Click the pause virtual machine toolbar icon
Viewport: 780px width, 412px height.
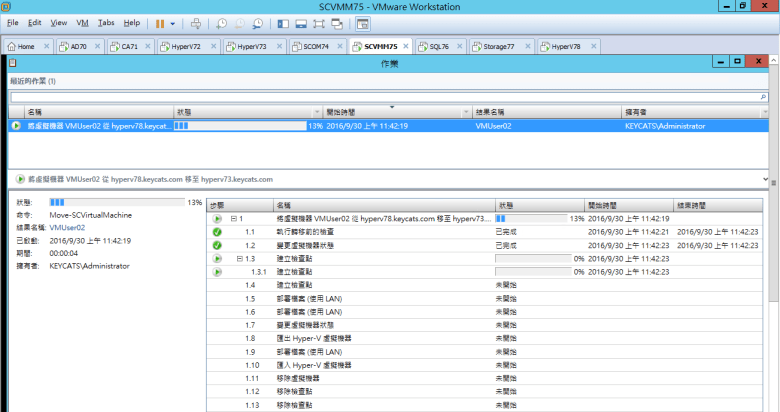[160, 22]
